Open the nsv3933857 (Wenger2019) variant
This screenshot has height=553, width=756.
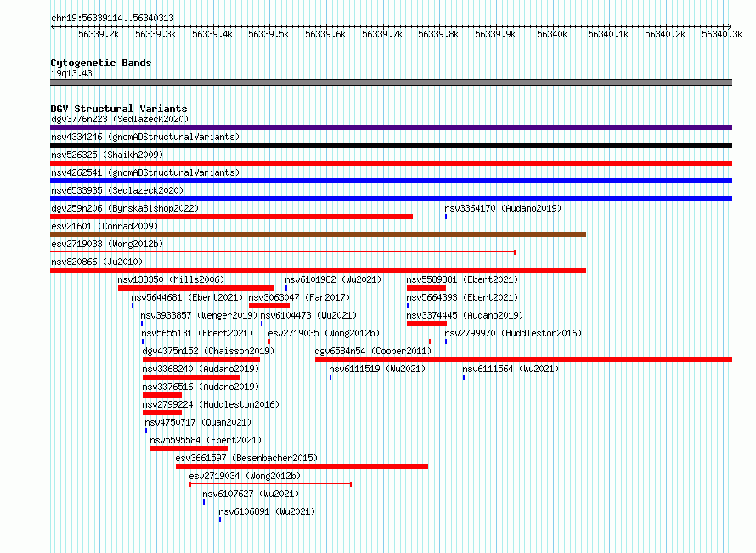pos(142,324)
